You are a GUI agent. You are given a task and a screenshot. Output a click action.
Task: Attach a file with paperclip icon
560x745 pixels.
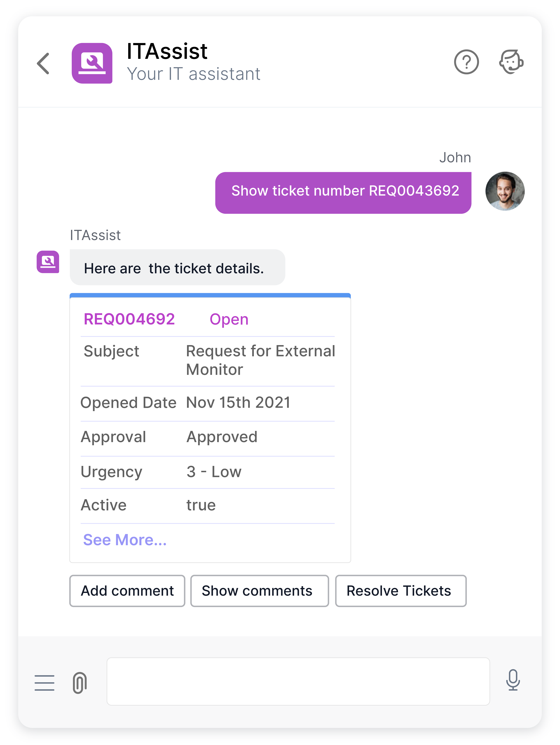click(80, 682)
